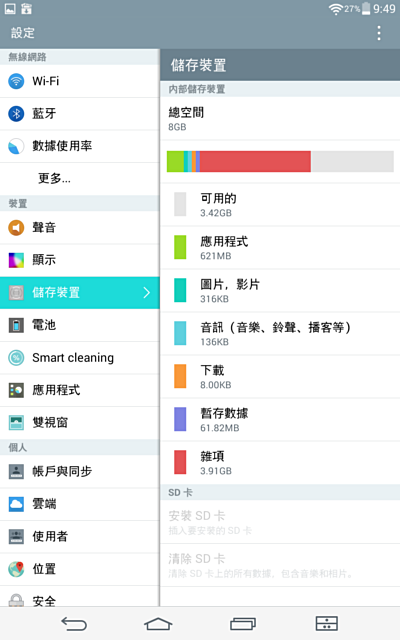Tap the cloud (雲端) icon
Image resolution: width=400 pixels, height=640 pixels.
[x=16, y=504]
